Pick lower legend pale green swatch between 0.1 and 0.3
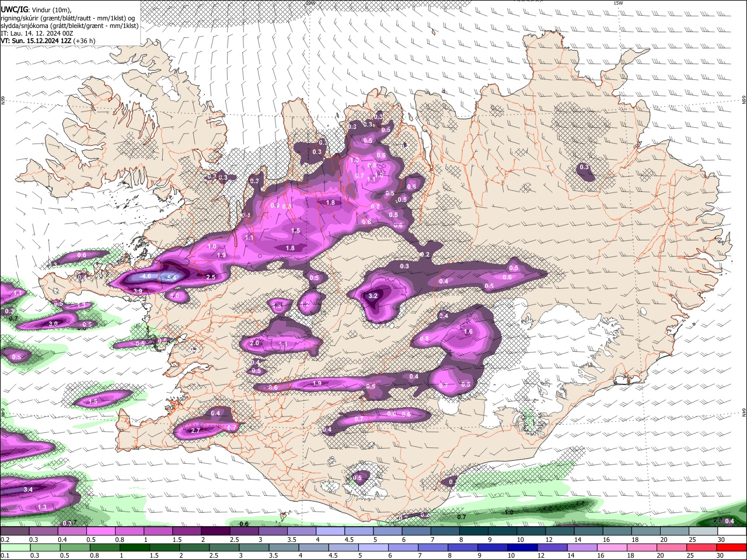This screenshot has width=747, height=560. pyautogui.click(x=15, y=548)
